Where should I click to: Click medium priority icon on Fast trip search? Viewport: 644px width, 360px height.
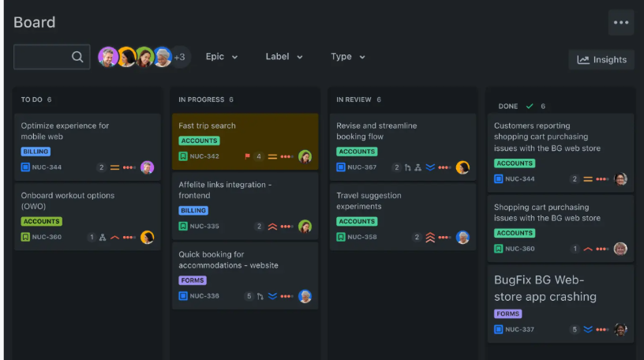pos(273,156)
